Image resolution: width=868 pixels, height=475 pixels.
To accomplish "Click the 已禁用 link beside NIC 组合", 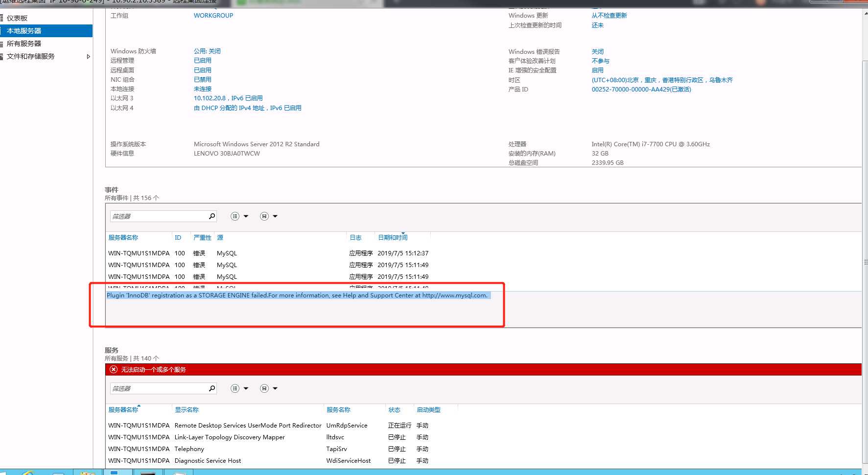I will (x=203, y=80).
